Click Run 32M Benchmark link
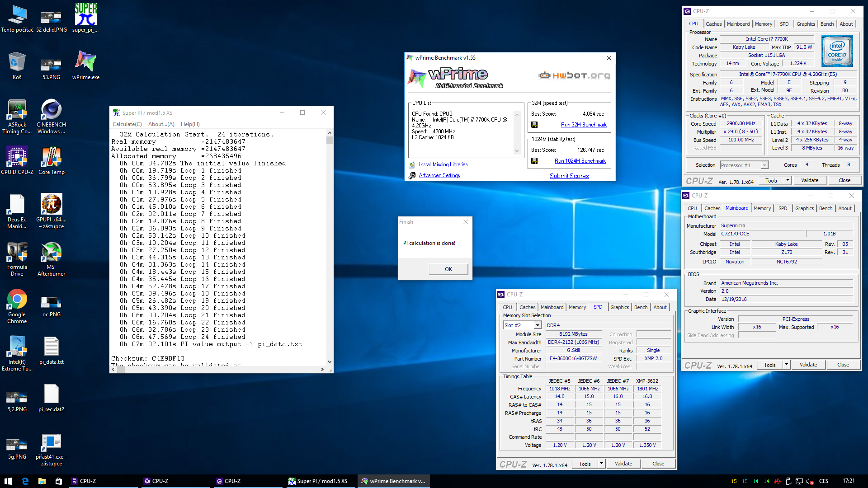The width and height of the screenshot is (868, 488). tap(584, 125)
